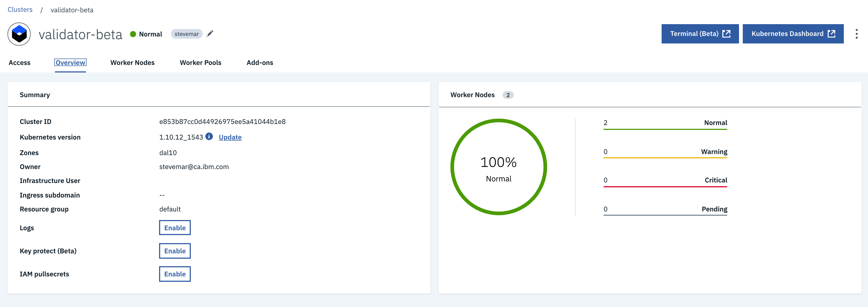Image resolution: width=868 pixels, height=307 pixels.
Task: Select the Access tab
Action: coord(19,63)
